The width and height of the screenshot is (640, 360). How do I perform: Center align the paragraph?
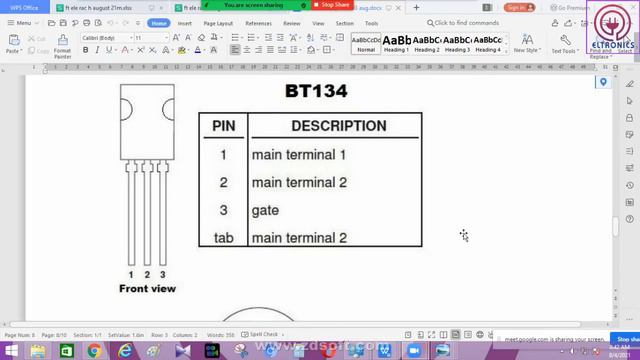coord(247,50)
